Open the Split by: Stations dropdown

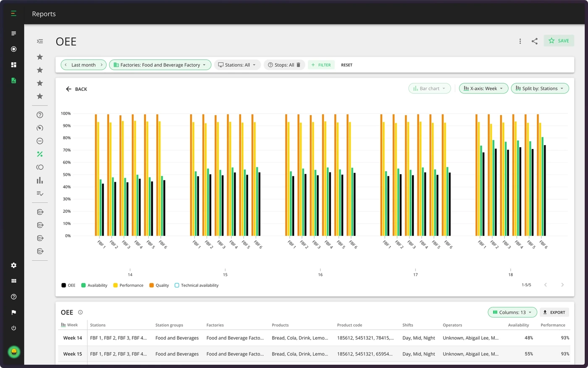point(540,88)
